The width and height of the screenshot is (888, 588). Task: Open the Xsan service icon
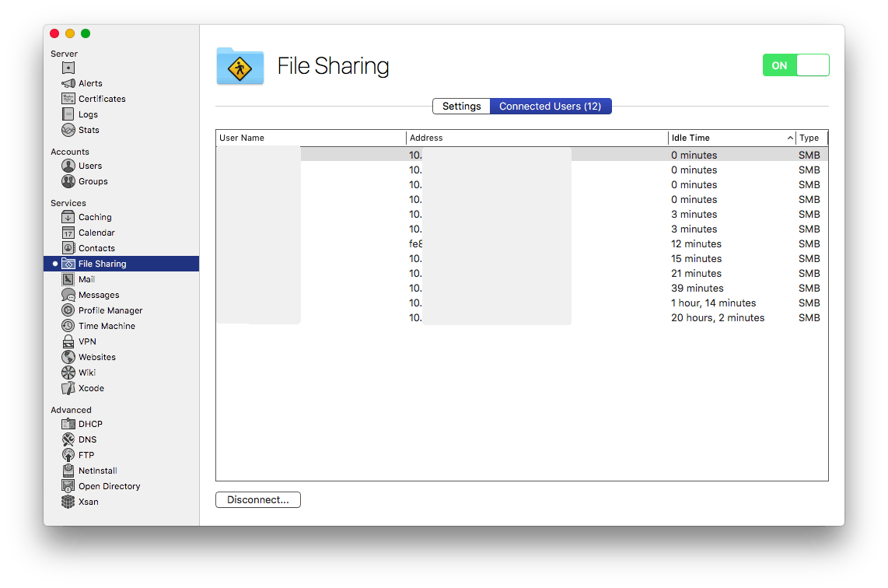[68, 502]
